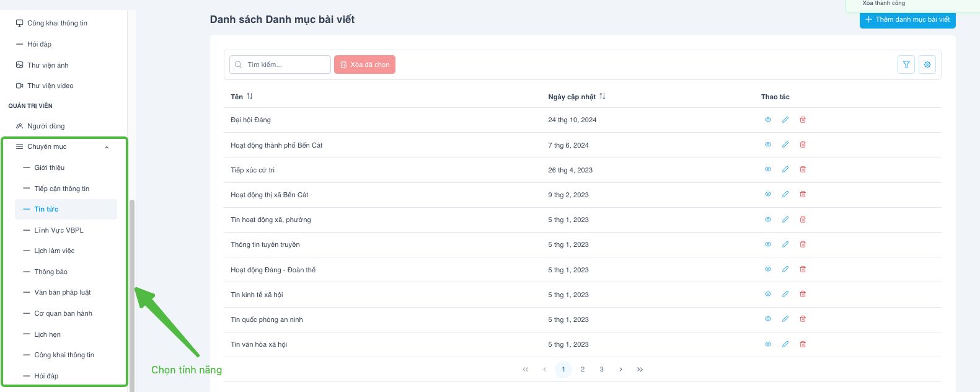This screenshot has width=980, height=392.
Task: Open table settings gear icon
Action: (927, 65)
